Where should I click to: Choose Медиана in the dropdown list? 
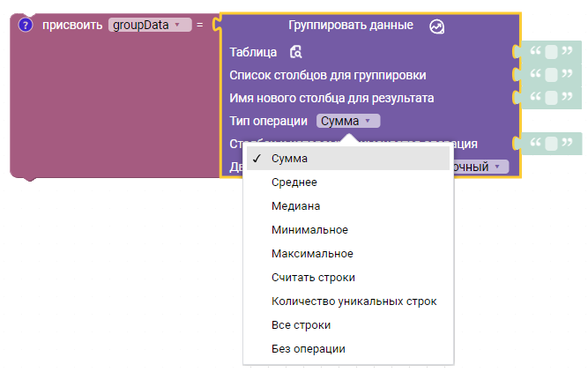pos(348,206)
